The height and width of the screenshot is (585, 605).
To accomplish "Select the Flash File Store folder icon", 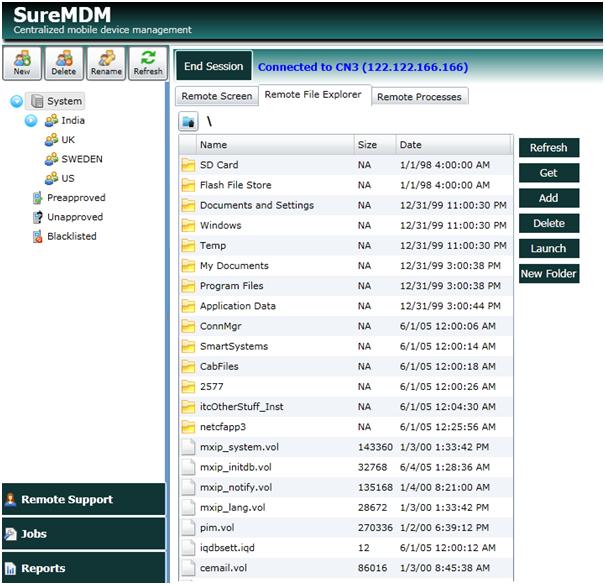I will pos(188,185).
